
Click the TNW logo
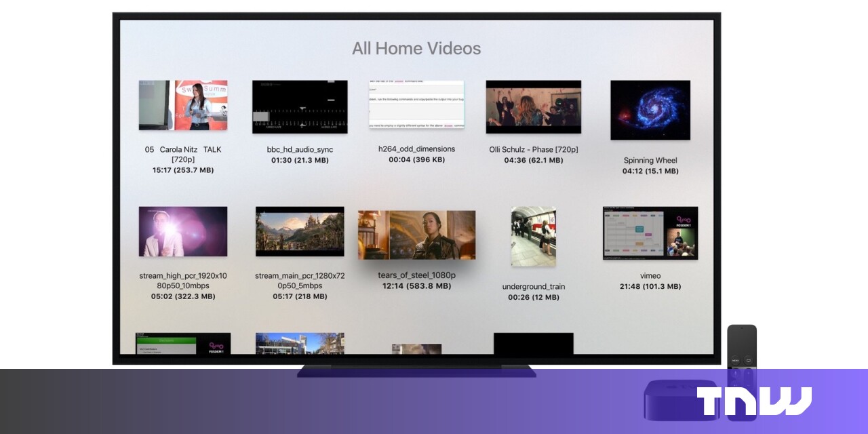tap(753, 401)
